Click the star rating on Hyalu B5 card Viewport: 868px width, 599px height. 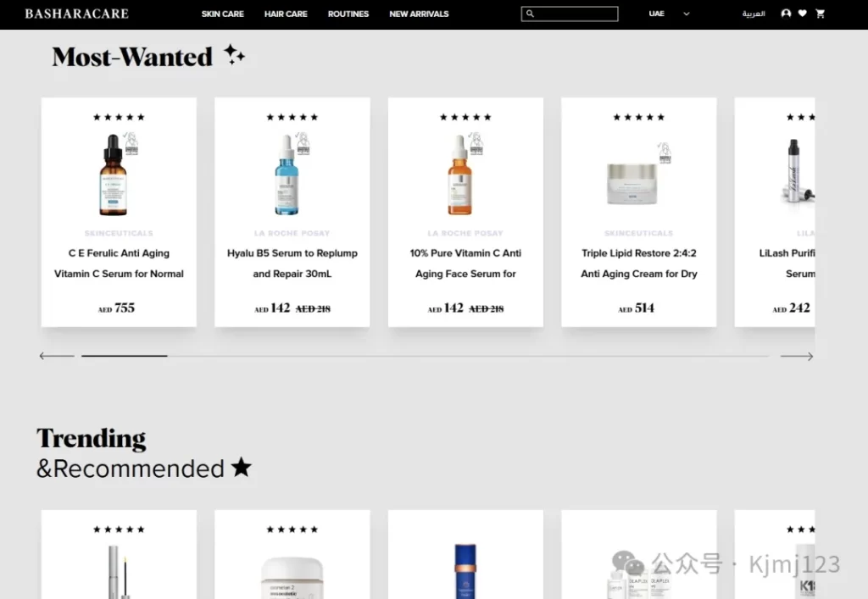click(x=292, y=117)
